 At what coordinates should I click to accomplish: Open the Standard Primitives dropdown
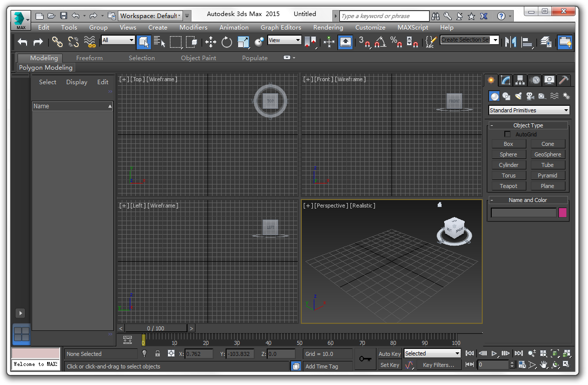tap(529, 110)
